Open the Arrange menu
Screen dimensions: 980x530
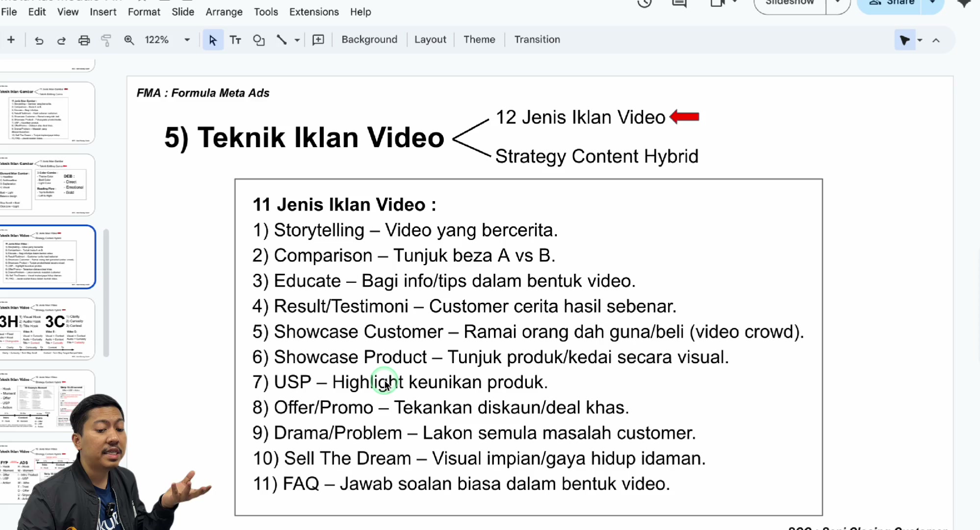coord(224,12)
